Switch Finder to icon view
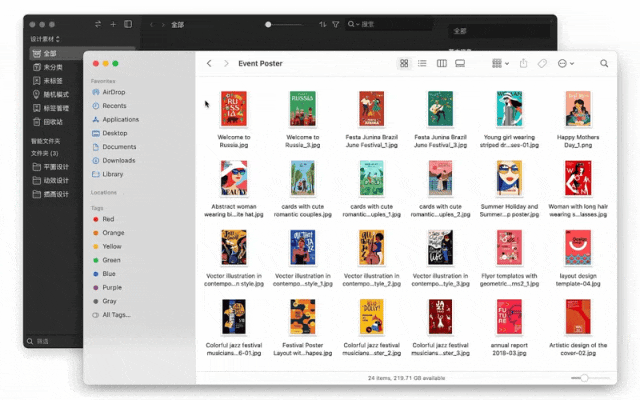This screenshot has width=640, height=400. (x=404, y=63)
